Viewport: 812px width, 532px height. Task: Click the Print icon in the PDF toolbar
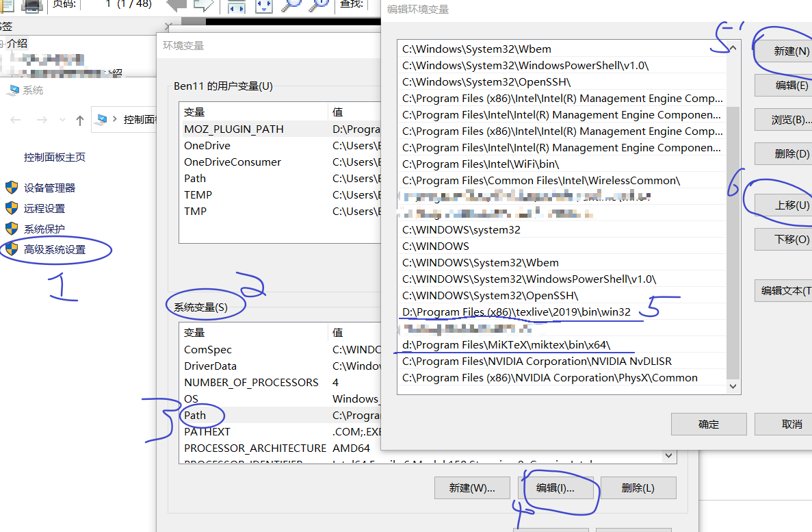31,8
